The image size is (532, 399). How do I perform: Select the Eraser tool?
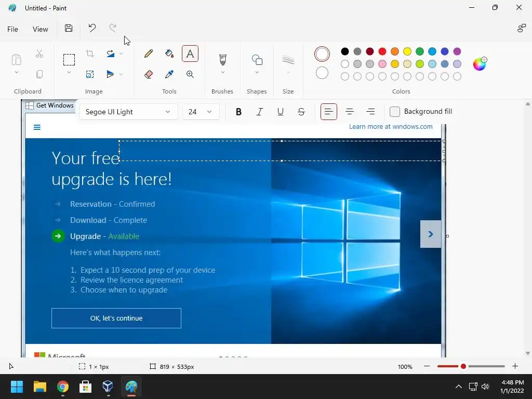coord(148,74)
